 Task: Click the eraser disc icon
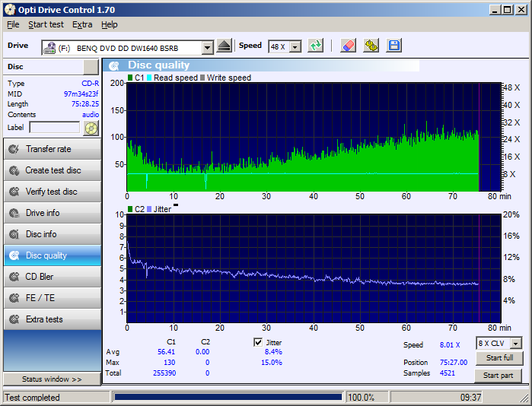pyautogui.click(x=348, y=46)
